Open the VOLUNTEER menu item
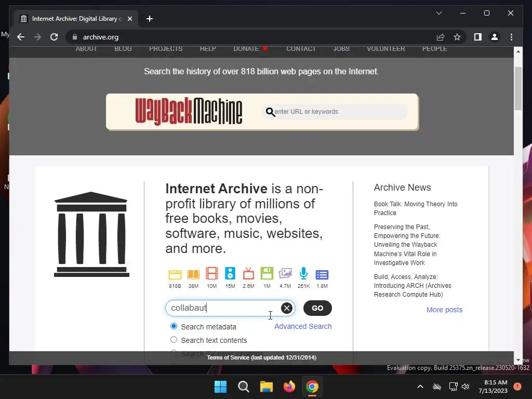Screen dimensions: 532x399 coord(386,49)
